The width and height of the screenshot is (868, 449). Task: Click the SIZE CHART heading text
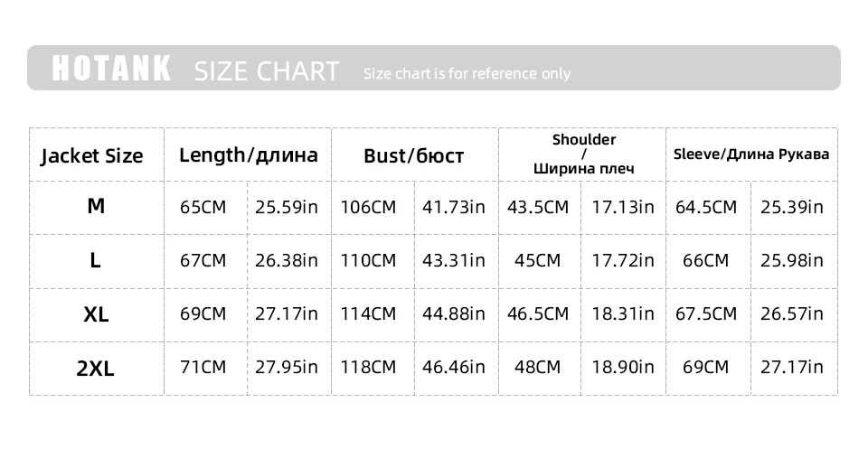pyautogui.click(x=267, y=71)
